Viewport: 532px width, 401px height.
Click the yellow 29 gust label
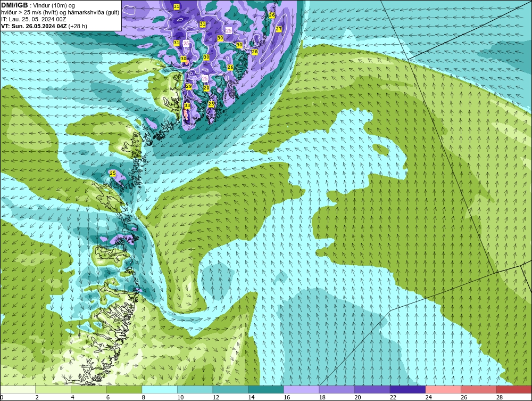pos(189,86)
